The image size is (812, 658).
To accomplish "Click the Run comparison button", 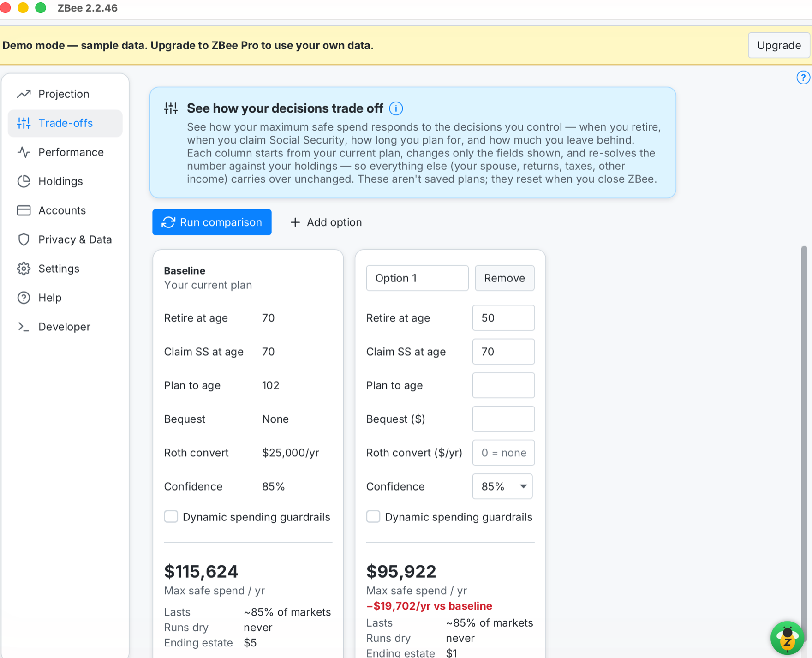I will coord(212,222).
